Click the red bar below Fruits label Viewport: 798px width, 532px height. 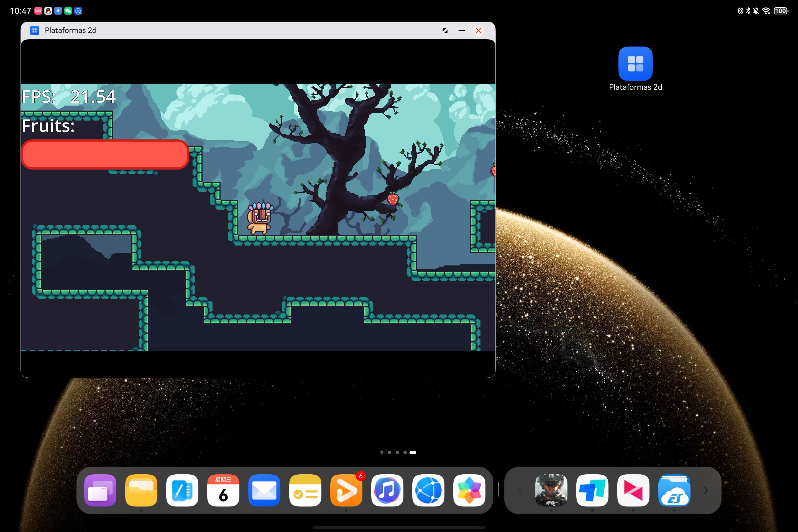click(x=105, y=154)
